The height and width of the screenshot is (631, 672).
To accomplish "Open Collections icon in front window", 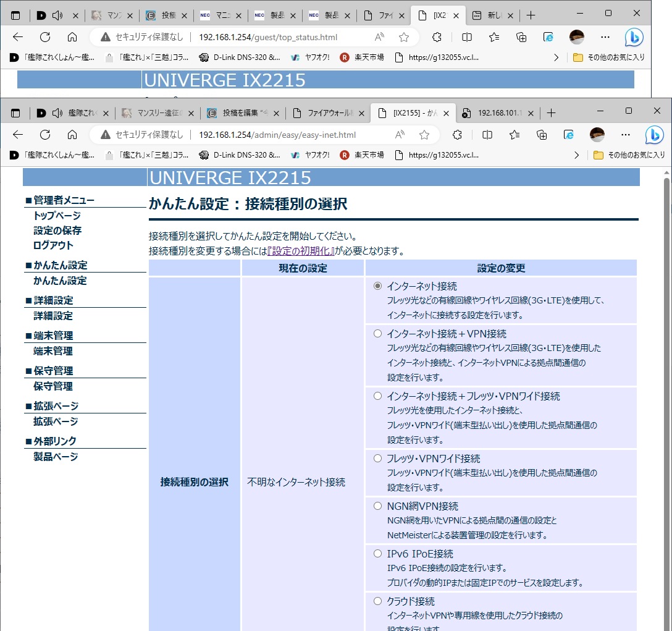I will tap(542, 135).
